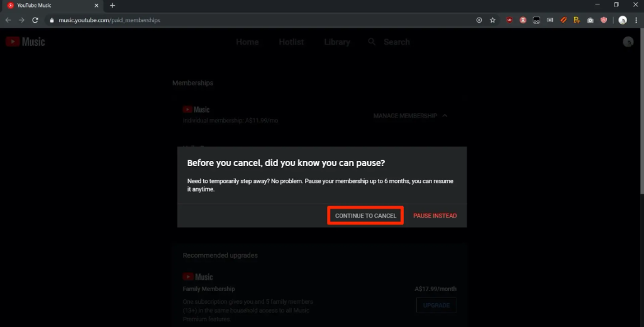Open a new browser tab
The image size is (644, 327).
pyautogui.click(x=113, y=5)
